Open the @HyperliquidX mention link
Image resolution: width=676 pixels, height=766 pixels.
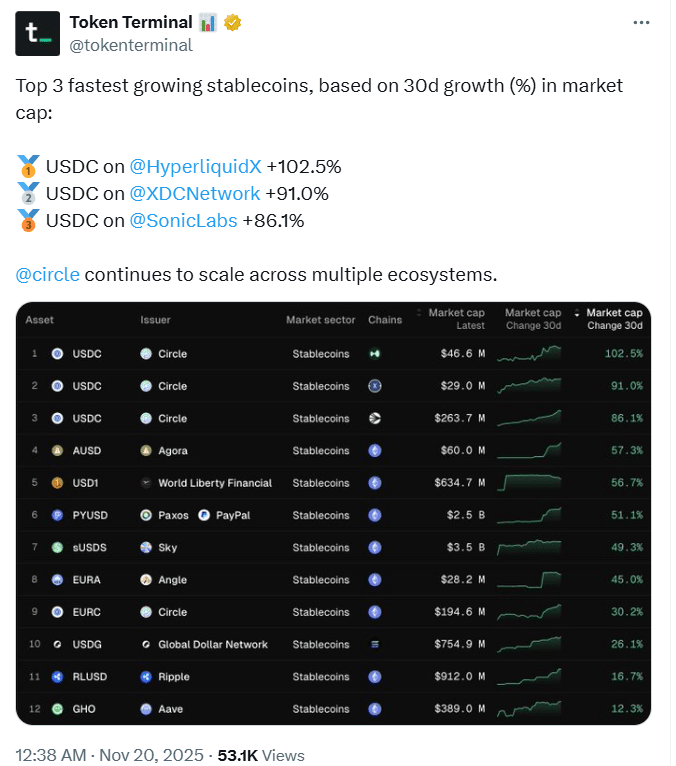click(195, 167)
